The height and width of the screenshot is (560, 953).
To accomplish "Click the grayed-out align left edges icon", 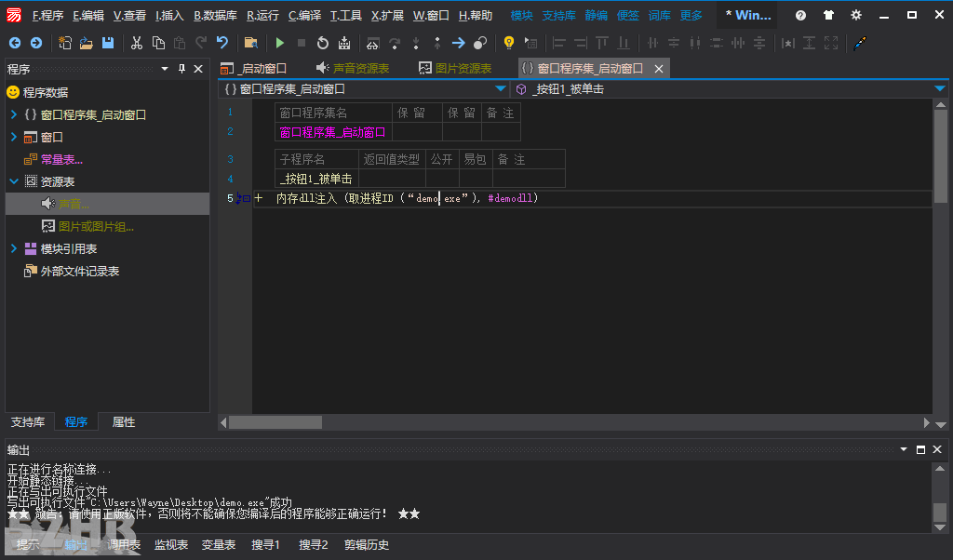I will (559, 43).
